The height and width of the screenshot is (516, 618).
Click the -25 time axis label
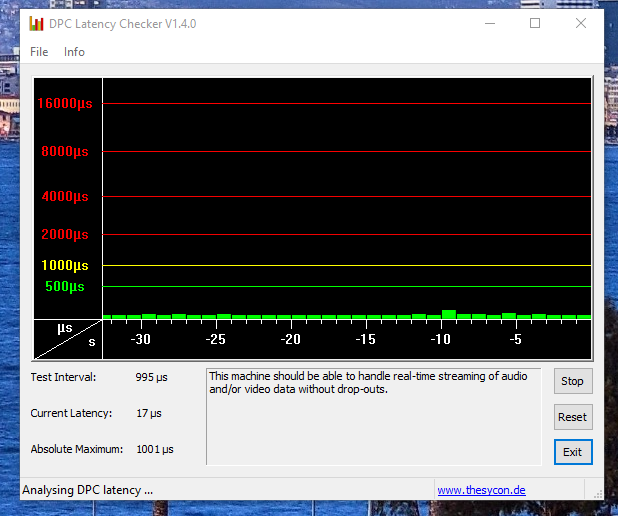[216, 339]
